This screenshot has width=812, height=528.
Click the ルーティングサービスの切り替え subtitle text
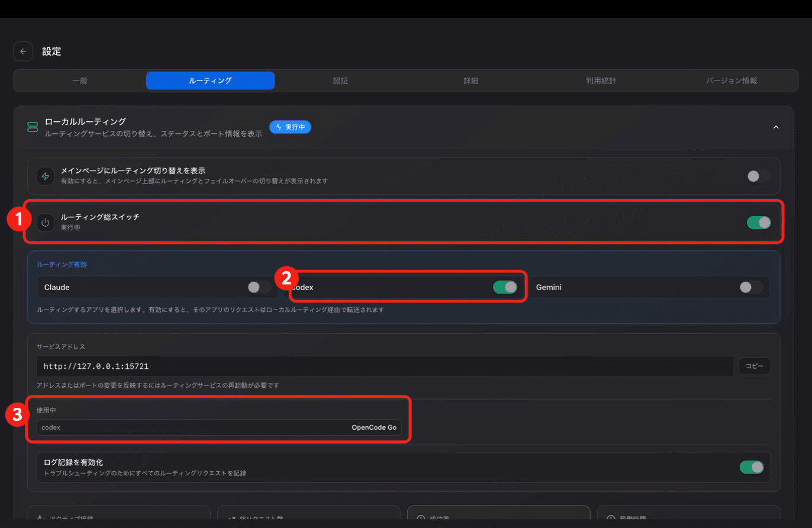[153, 134]
